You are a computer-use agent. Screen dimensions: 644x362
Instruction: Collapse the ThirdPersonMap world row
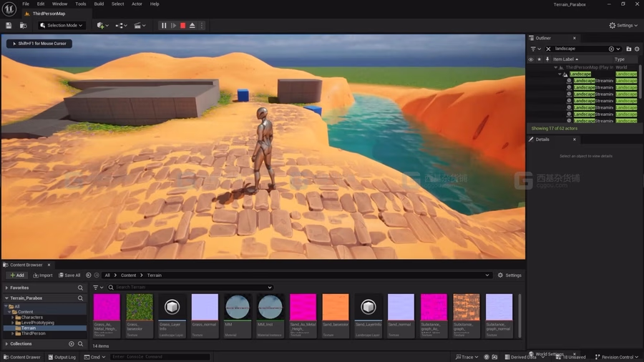pos(556,67)
